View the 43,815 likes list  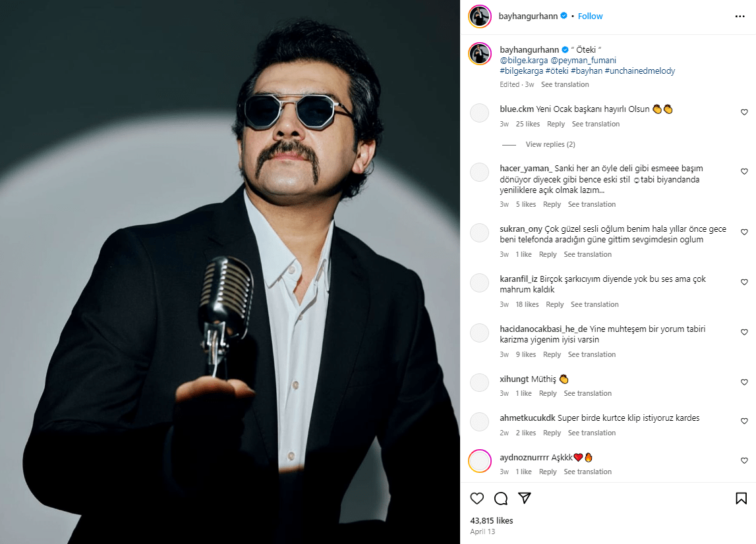492,520
